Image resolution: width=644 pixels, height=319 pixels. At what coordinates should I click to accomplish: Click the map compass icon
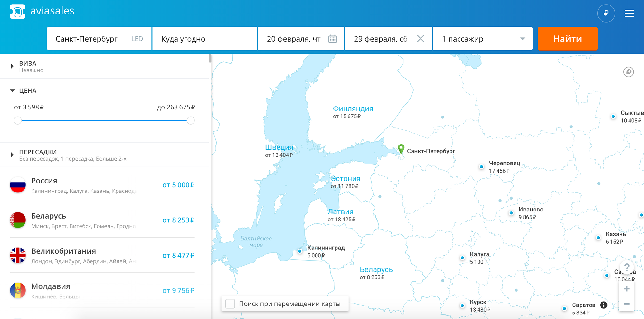click(628, 72)
